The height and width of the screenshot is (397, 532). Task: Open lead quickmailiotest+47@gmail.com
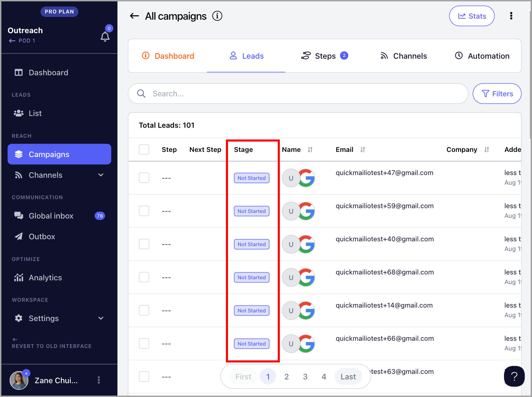[384, 173]
